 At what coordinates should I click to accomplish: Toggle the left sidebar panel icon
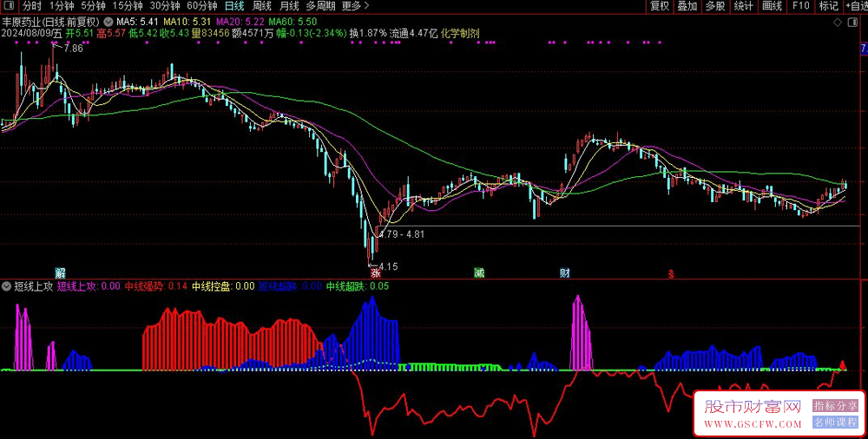(x=9, y=6)
